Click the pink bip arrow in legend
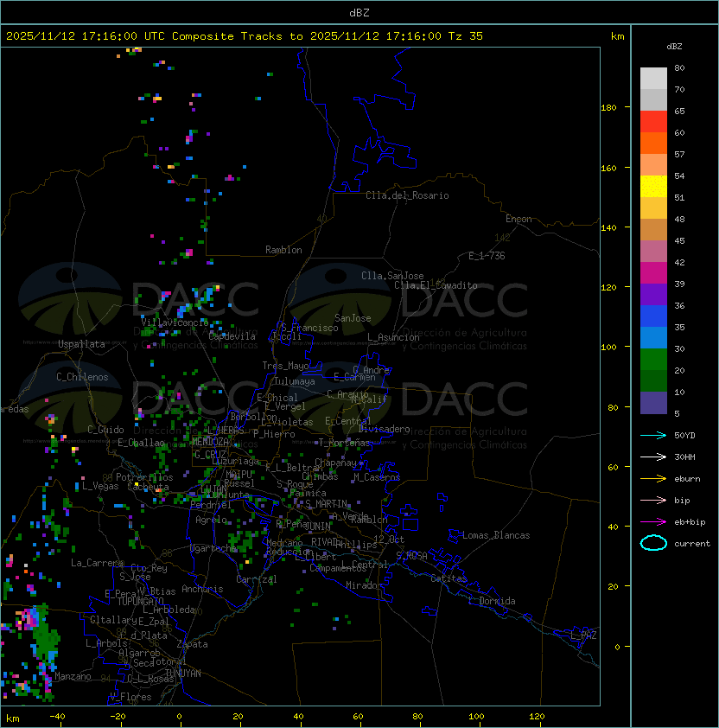This screenshot has height=728, width=719. (653, 500)
